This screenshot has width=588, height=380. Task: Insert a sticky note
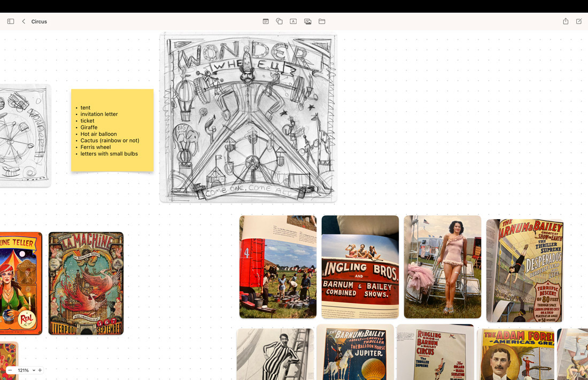click(266, 21)
